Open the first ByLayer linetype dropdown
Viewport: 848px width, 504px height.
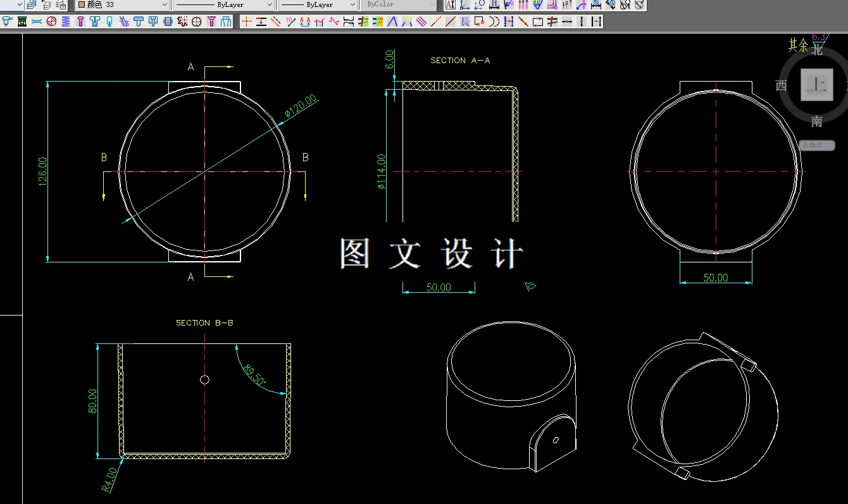click(x=224, y=4)
